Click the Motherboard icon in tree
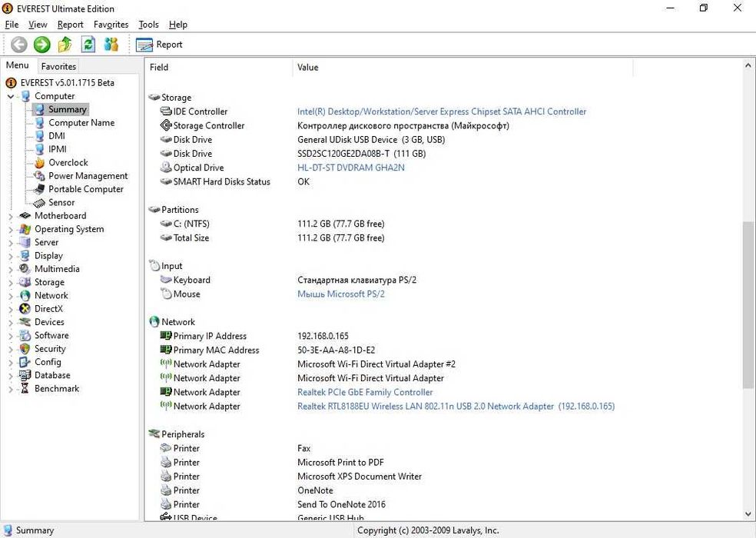This screenshot has height=538, width=756. (25, 216)
